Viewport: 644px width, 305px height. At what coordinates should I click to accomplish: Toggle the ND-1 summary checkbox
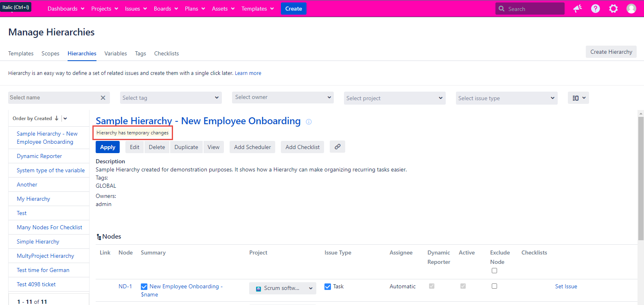(x=144, y=287)
